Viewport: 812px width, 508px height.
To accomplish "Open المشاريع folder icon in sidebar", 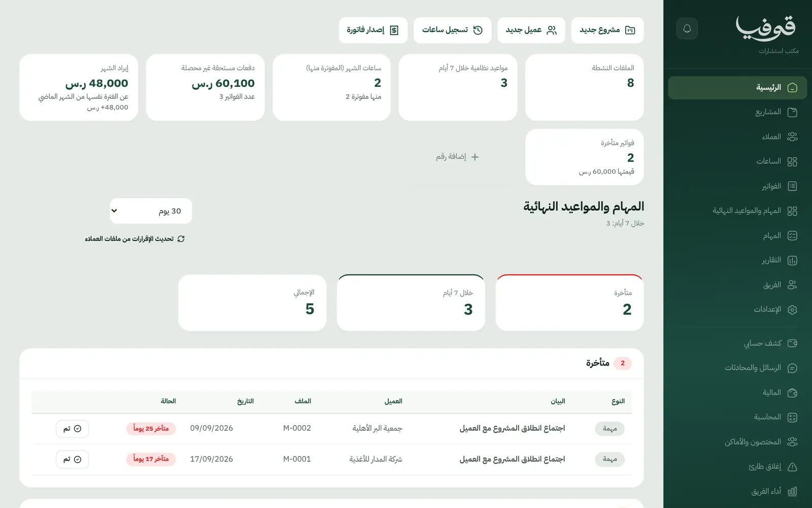I will tap(792, 112).
